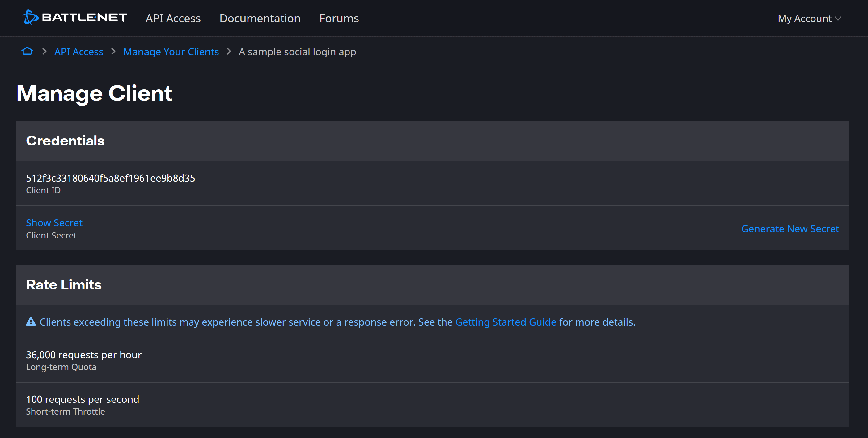Click the 'A sample social login app' breadcrumb text
This screenshot has height=438, width=868.
[x=297, y=52]
